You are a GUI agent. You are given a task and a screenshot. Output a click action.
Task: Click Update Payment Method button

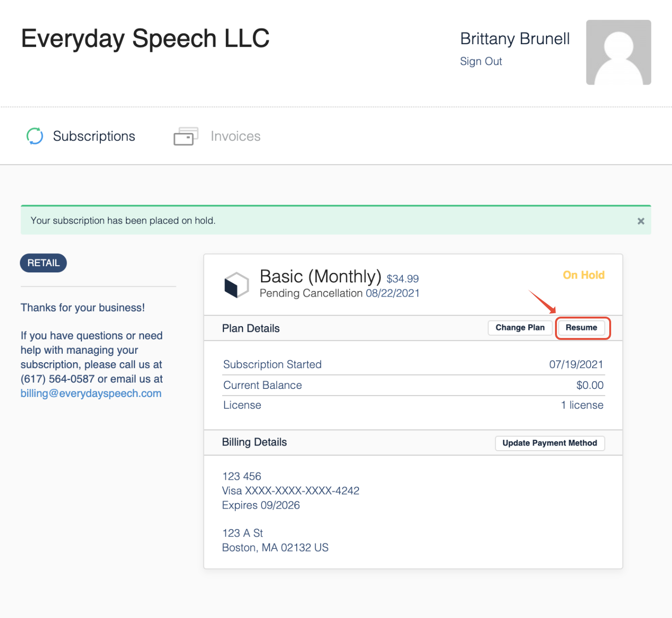click(x=550, y=443)
